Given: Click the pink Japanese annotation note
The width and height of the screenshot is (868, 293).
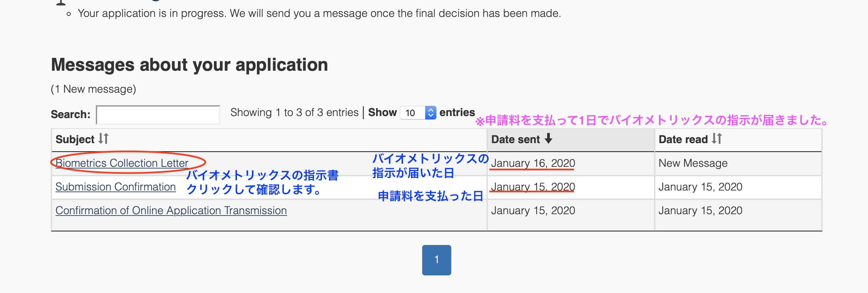Looking at the screenshot, I should [x=651, y=120].
